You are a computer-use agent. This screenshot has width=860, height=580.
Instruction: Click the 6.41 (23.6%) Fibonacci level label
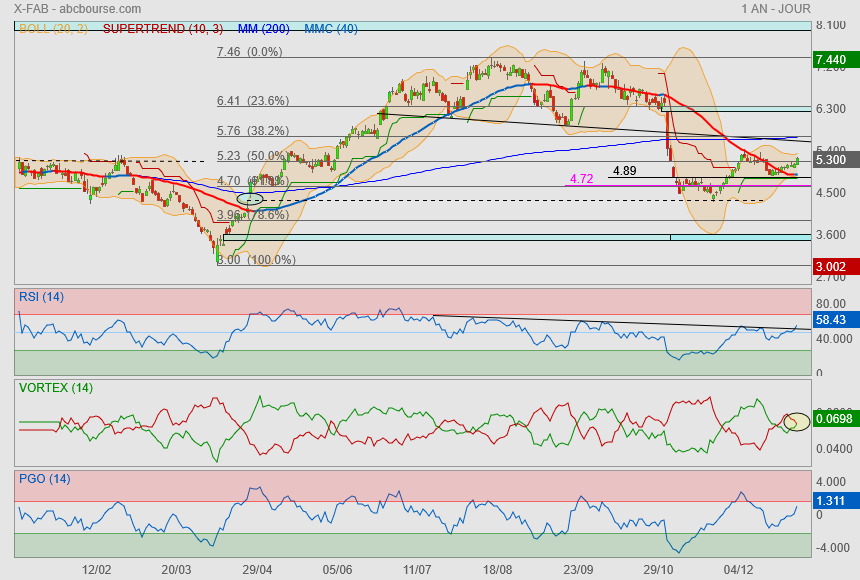pos(253,100)
